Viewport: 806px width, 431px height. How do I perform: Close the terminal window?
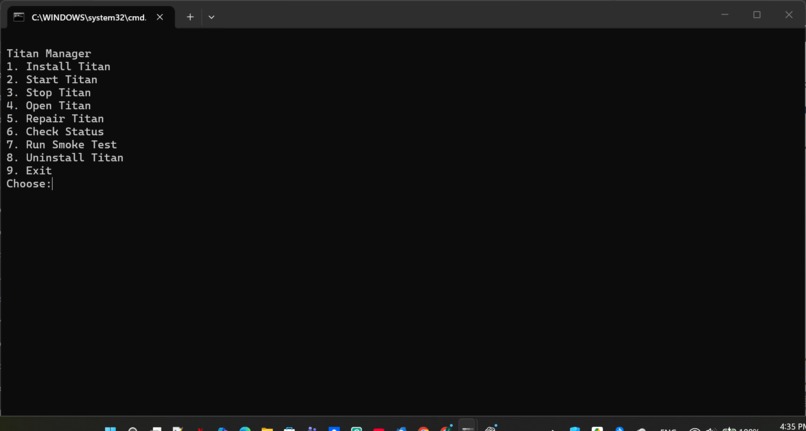tap(789, 15)
